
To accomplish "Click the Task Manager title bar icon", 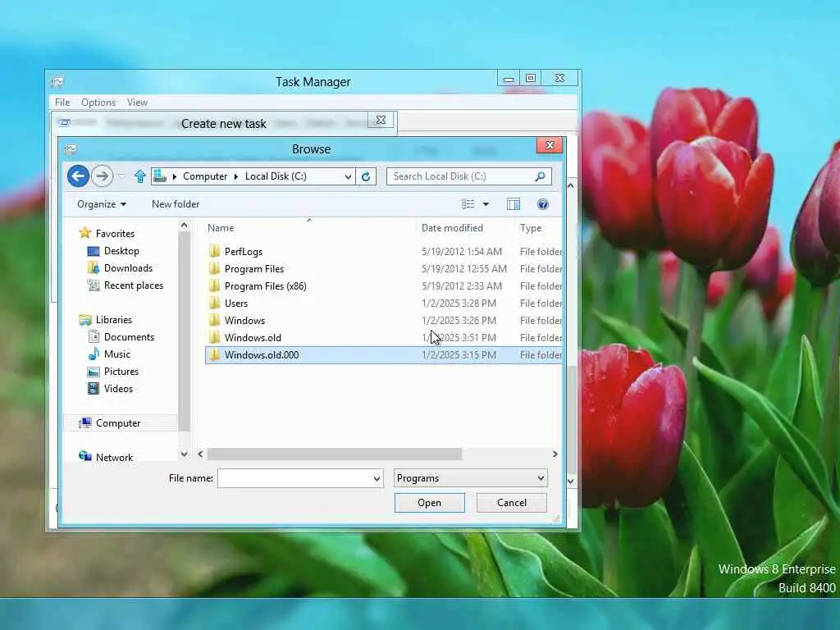I will (x=57, y=82).
